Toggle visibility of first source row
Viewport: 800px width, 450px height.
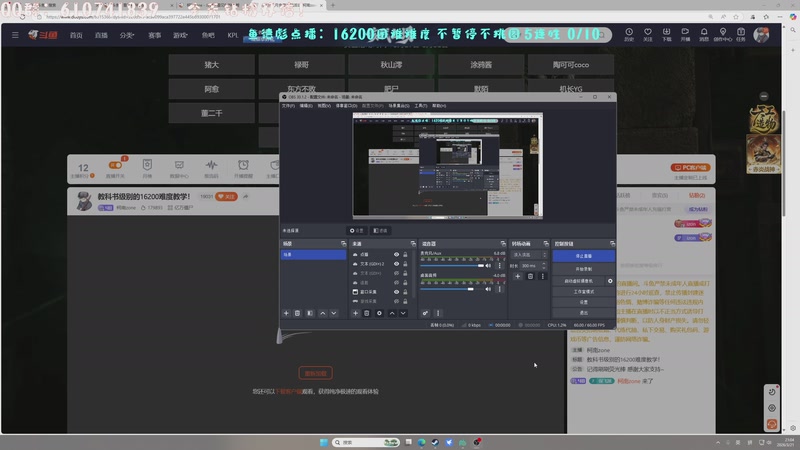(x=396, y=254)
